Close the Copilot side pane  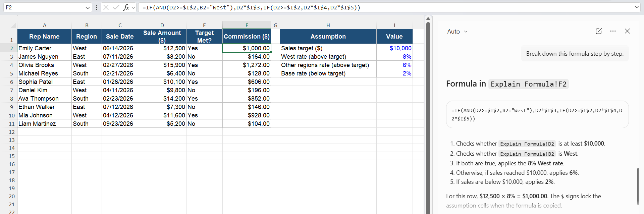click(627, 31)
